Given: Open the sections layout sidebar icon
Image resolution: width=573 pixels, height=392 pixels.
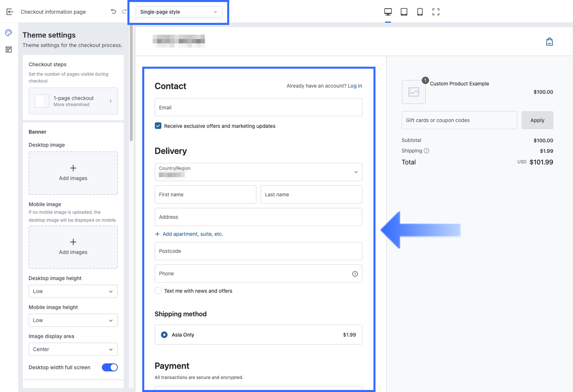Looking at the screenshot, I should pos(9,50).
